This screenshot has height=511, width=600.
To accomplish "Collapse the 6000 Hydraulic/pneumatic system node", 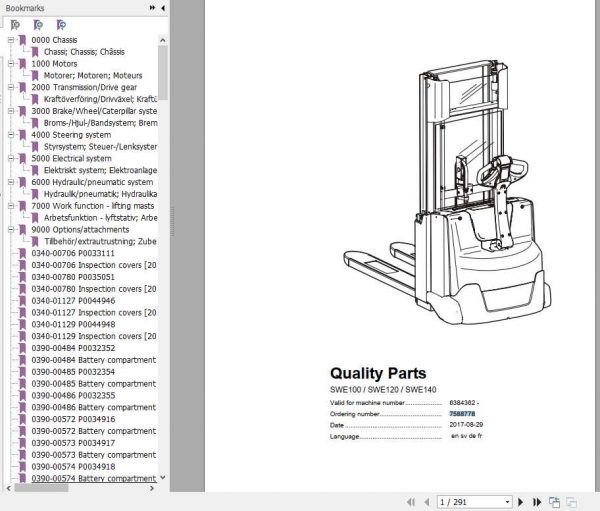I will coord(11,182).
